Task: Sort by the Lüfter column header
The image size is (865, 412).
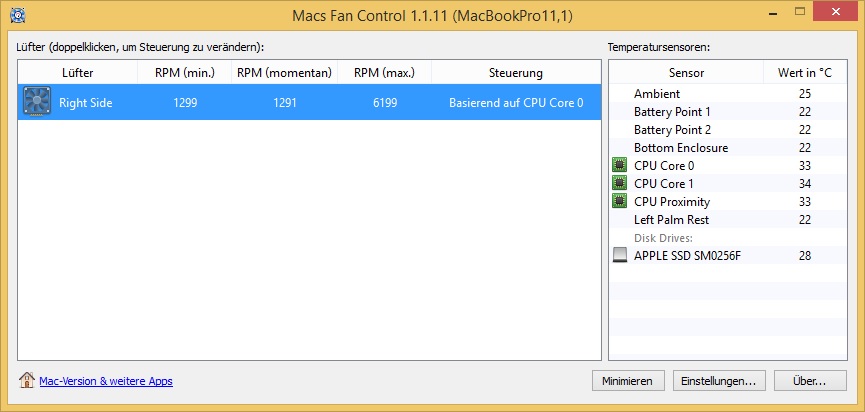Action: [78, 73]
